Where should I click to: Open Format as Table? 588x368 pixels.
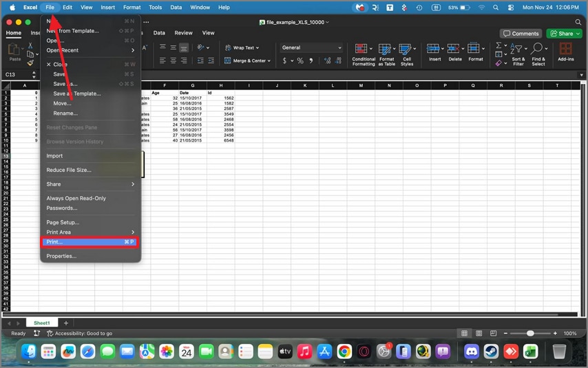pyautogui.click(x=387, y=55)
